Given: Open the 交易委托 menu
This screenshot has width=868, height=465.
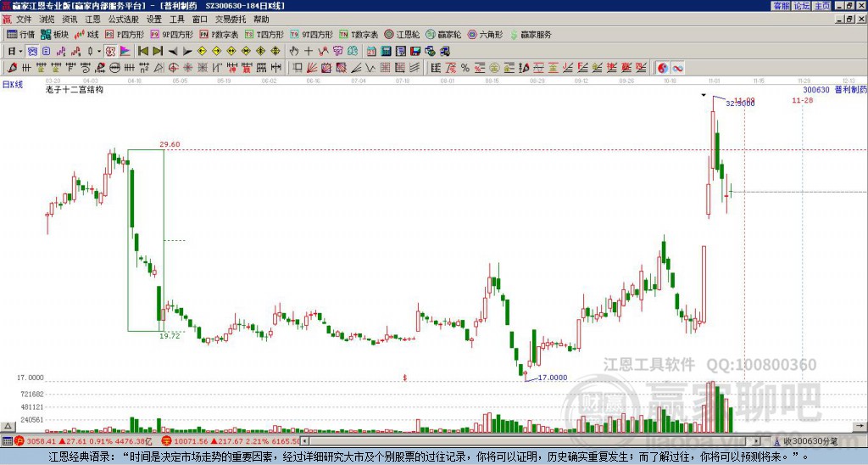Looking at the screenshot, I should coord(231,20).
